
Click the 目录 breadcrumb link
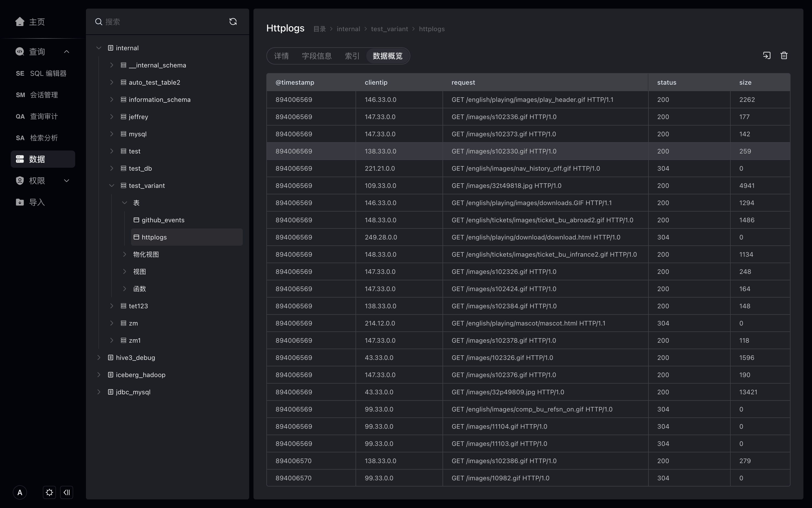click(x=320, y=29)
